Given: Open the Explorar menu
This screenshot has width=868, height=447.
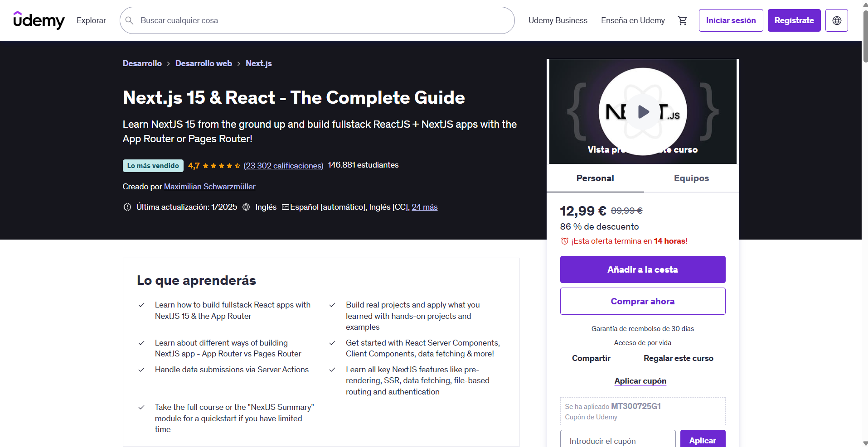Looking at the screenshot, I should click(91, 20).
